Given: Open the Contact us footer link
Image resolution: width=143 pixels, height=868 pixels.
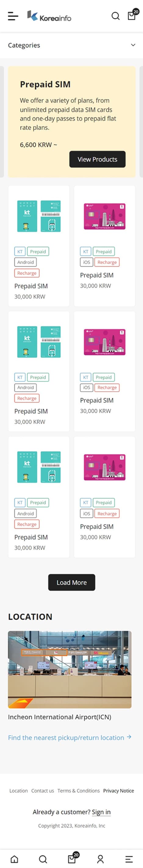Looking at the screenshot, I should 42,791.
